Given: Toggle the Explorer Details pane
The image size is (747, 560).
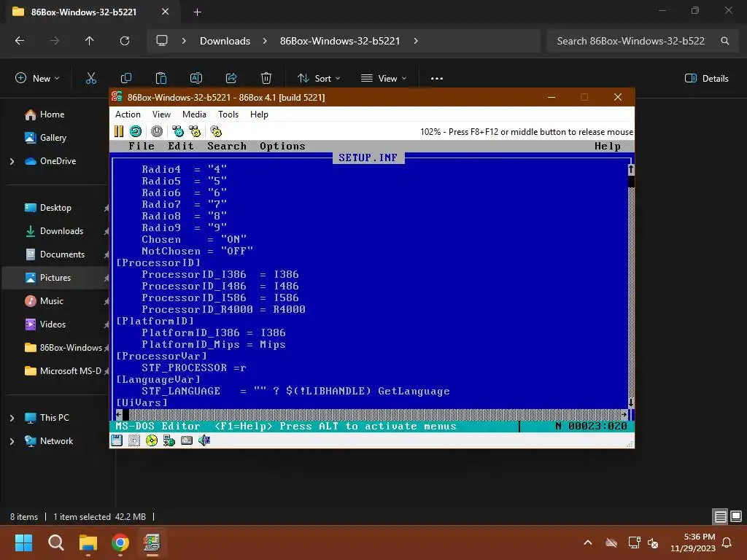Looking at the screenshot, I should click(x=707, y=79).
